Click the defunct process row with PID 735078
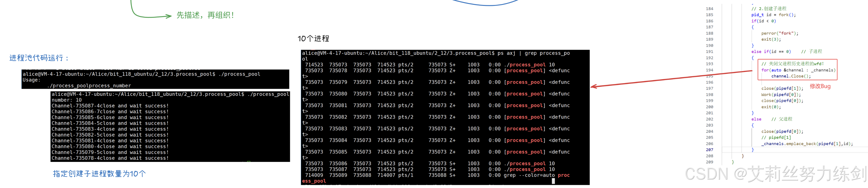The height and width of the screenshot is (188, 868). tap(438, 71)
